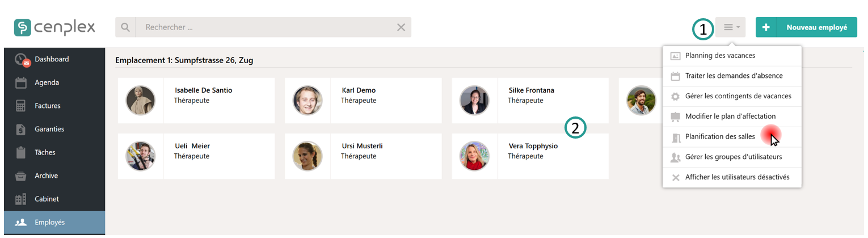
Task: Select Planning des vacances menu entry
Action: point(720,56)
